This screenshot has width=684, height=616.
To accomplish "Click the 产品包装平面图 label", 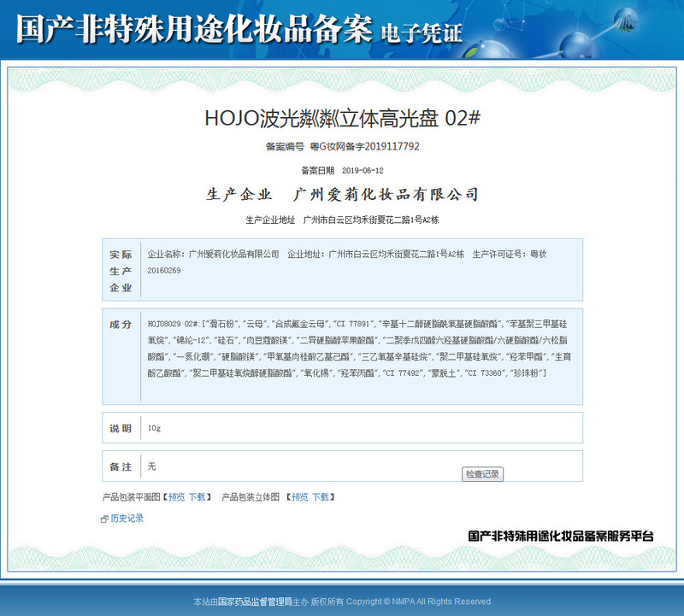I will (132, 497).
